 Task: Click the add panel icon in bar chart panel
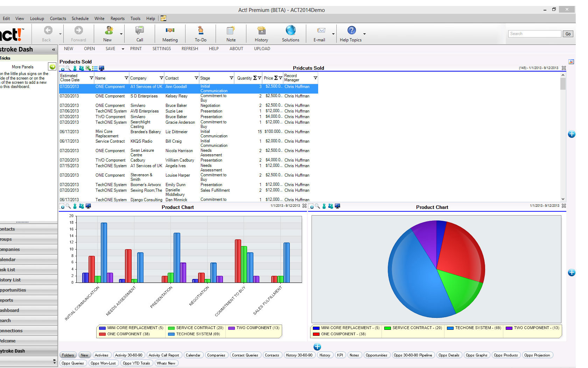[62, 206]
